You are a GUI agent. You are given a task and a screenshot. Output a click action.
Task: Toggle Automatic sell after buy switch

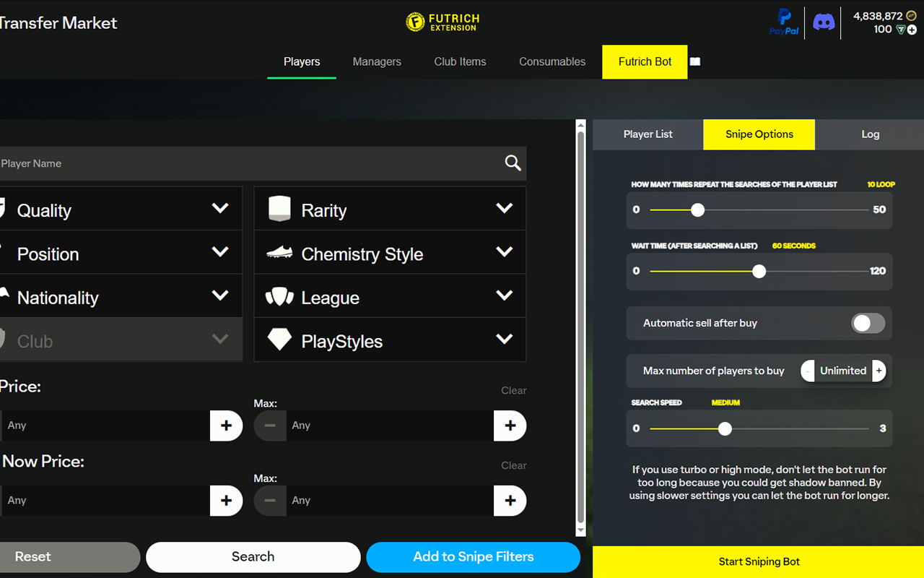pyautogui.click(x=868, y=323)
